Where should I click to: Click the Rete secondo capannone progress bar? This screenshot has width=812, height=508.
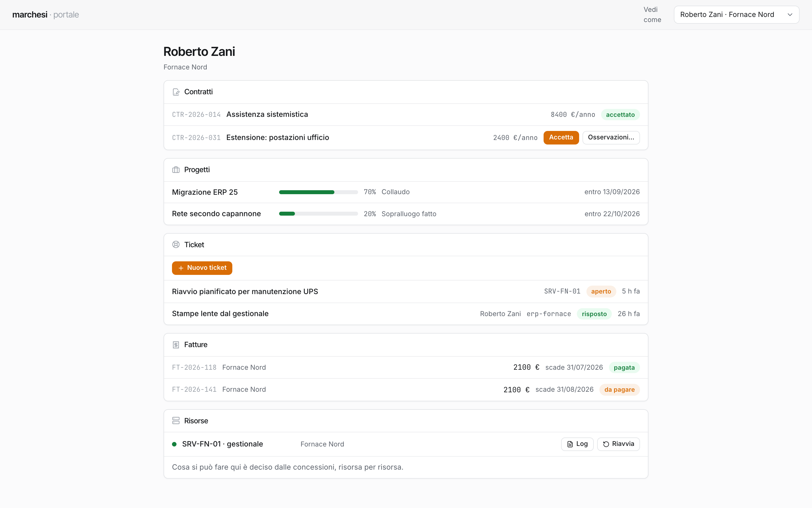coord(318,214)
